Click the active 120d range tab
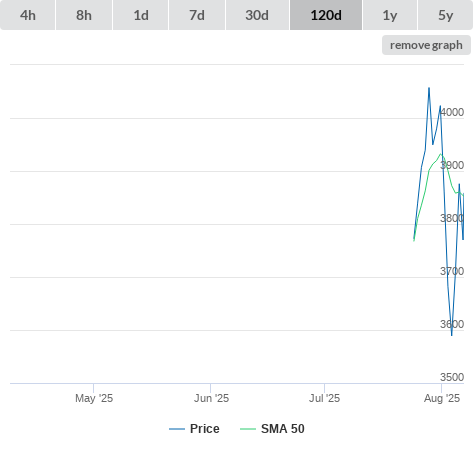The image size is (474, 455). (326, 15)
